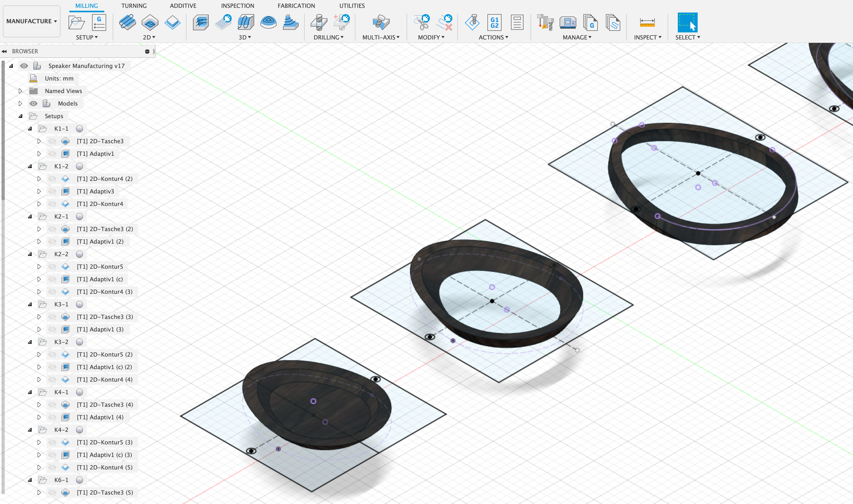Image resolution: width=853 pixels, height=504 pixels.
Task: Select the 2D Adaptive Clearing milling icon
Action: tap(127, 22)
